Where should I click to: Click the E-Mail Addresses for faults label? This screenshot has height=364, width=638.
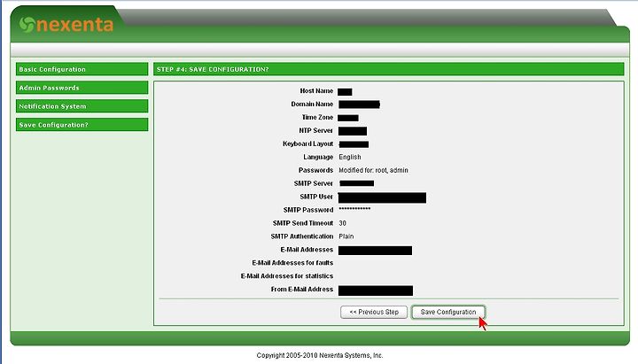pos(292,263)
